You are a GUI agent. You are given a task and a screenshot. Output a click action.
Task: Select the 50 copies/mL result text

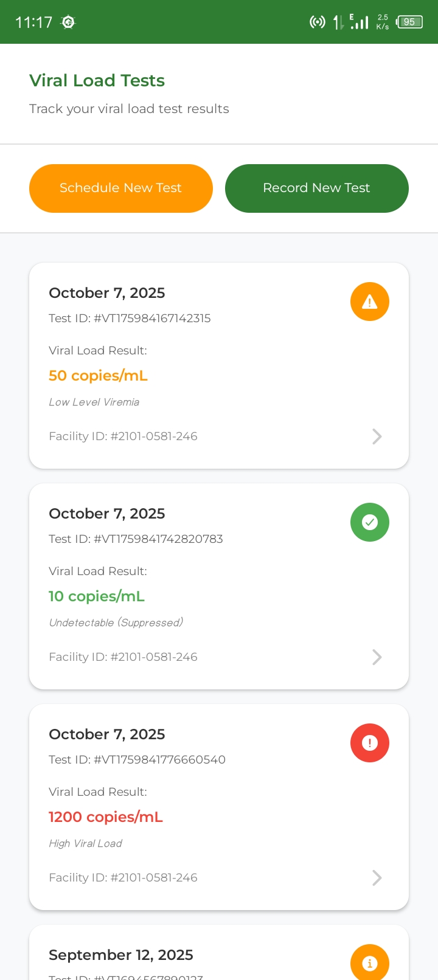click(x=98, y=376)
